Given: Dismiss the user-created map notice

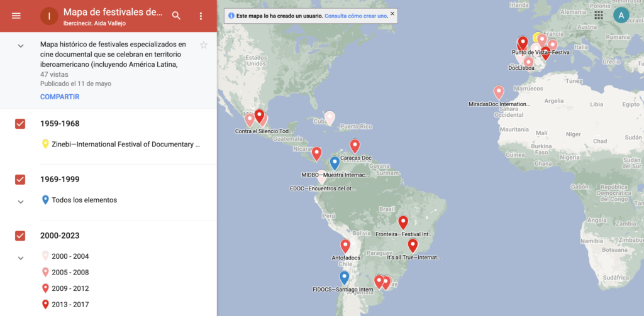Looking at the screenshot, I should [392, 13].
